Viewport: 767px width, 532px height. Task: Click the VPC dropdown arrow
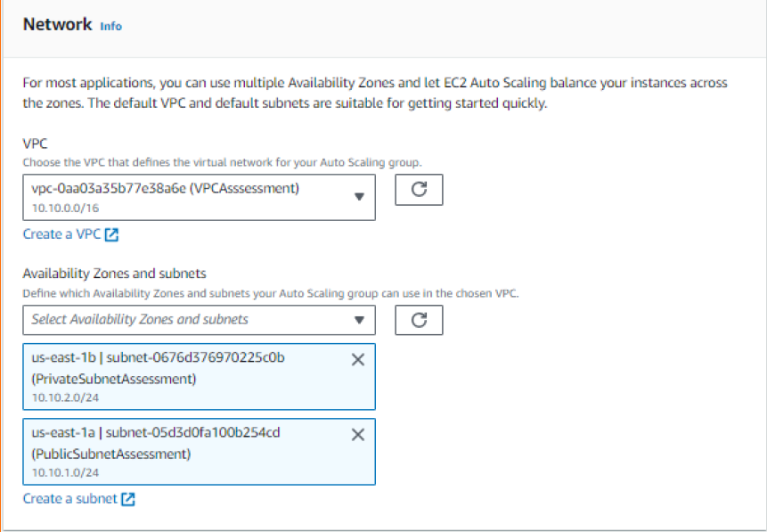coord(359,197)
